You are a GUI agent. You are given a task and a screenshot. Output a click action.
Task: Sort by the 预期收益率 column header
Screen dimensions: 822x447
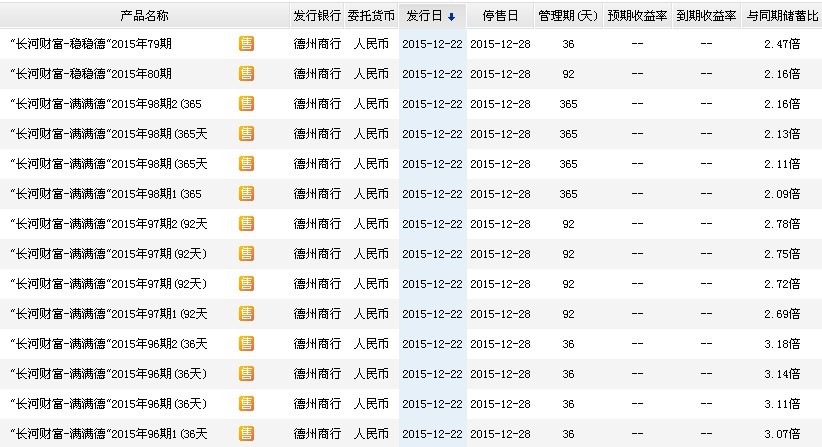(x=637, y=16)
